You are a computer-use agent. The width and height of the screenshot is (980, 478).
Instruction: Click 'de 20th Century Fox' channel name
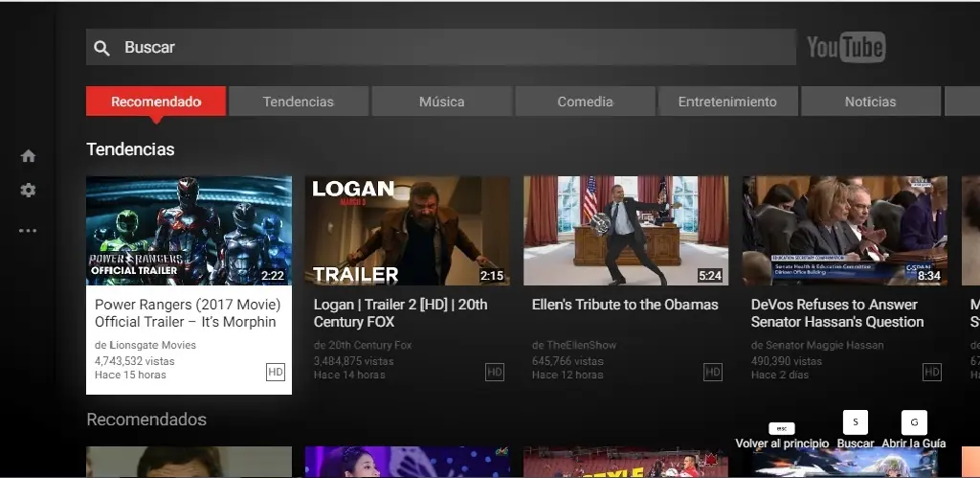(x=363, y=346)
